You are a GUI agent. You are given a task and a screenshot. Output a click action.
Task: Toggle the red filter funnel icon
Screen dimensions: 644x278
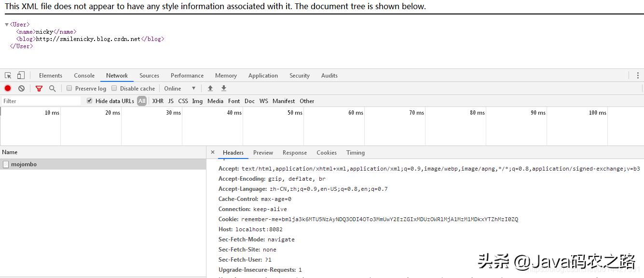(x=39, y=89)
